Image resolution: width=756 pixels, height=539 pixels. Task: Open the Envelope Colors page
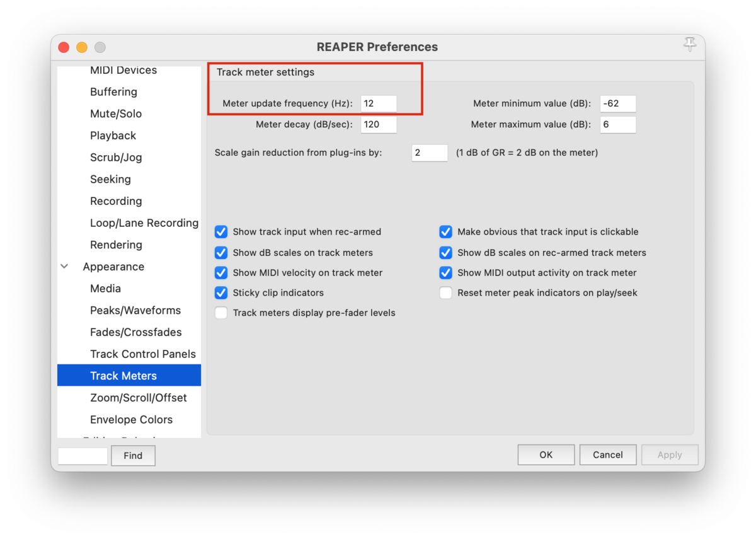[130, 419]
